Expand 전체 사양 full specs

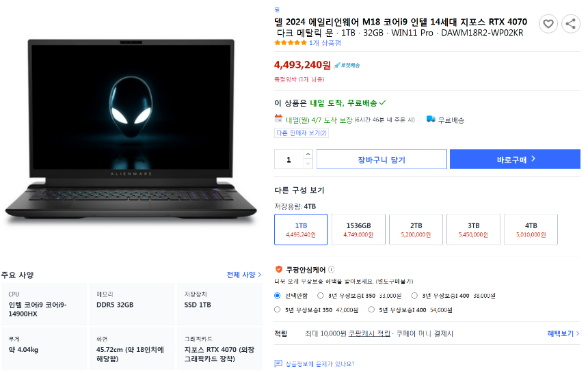pos(244,275)
